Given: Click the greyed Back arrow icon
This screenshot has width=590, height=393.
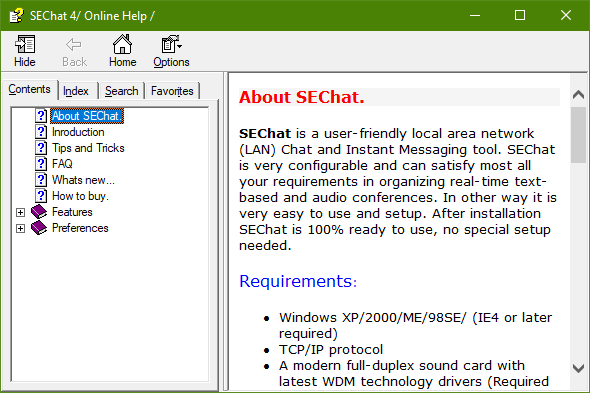Looking at the screenshot, I should [x=73, y=44].
